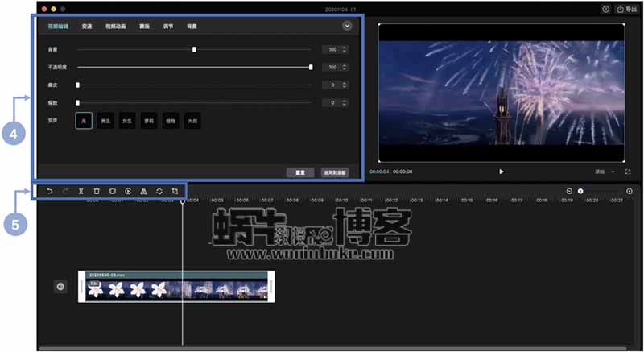Click the 应用到全部 apply-to-all button
644x352 pixels.
pyautogui.click(x=335, y=172)
